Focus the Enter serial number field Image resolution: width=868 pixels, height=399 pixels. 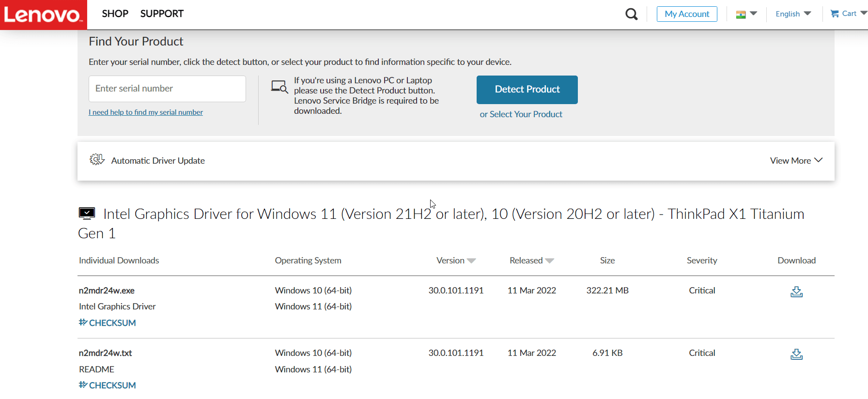pyautogui.click(x=167, y=89)
